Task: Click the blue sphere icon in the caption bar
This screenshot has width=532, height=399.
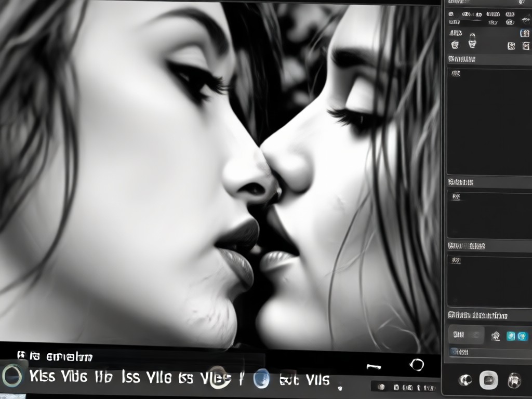Action: (262, 378)
